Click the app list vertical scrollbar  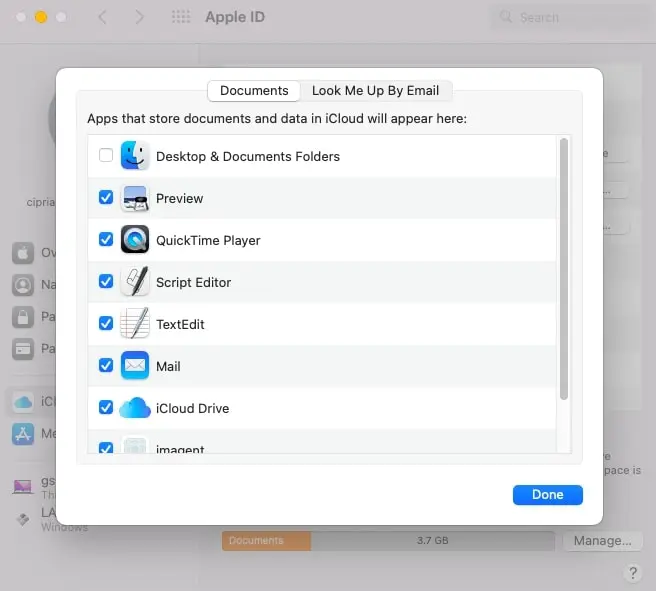coord(564,269)
